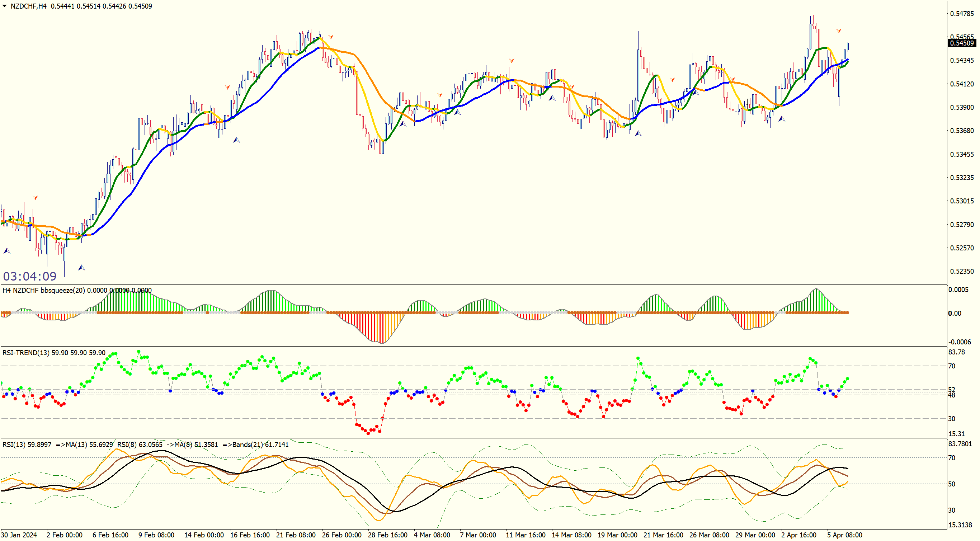Click the red sell arrow above 11 March candles
The image size is (980, 541).
tap(511, 61)
